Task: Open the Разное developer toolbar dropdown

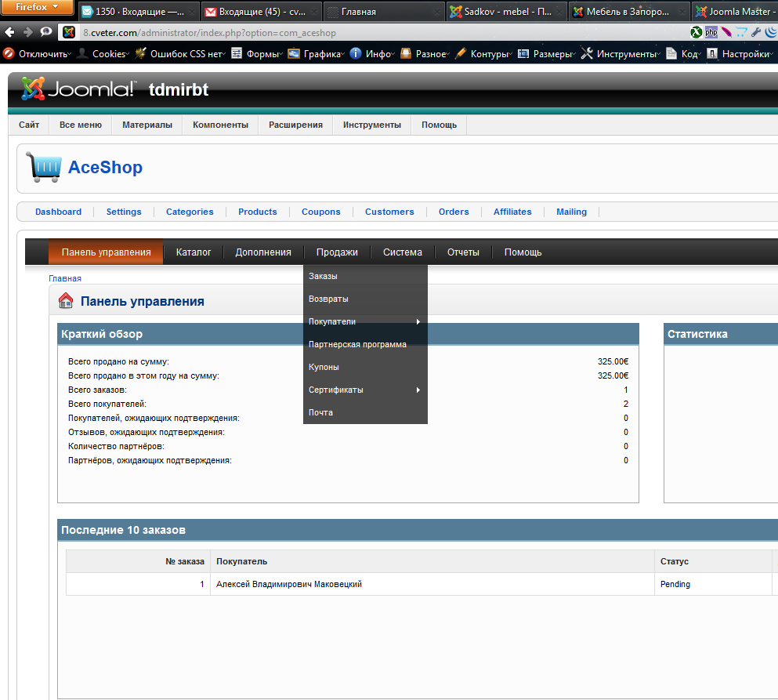Action: pyautogui.click(x=425, y=53)
